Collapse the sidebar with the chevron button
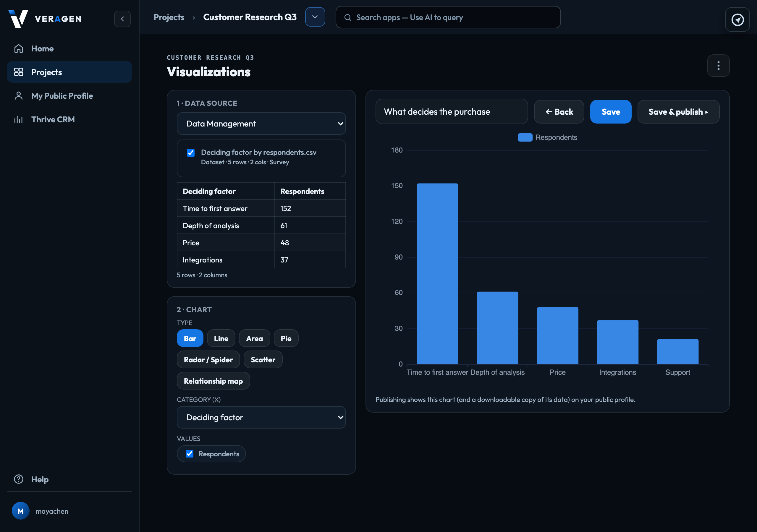757x532 pixels. tap(122, 19)
